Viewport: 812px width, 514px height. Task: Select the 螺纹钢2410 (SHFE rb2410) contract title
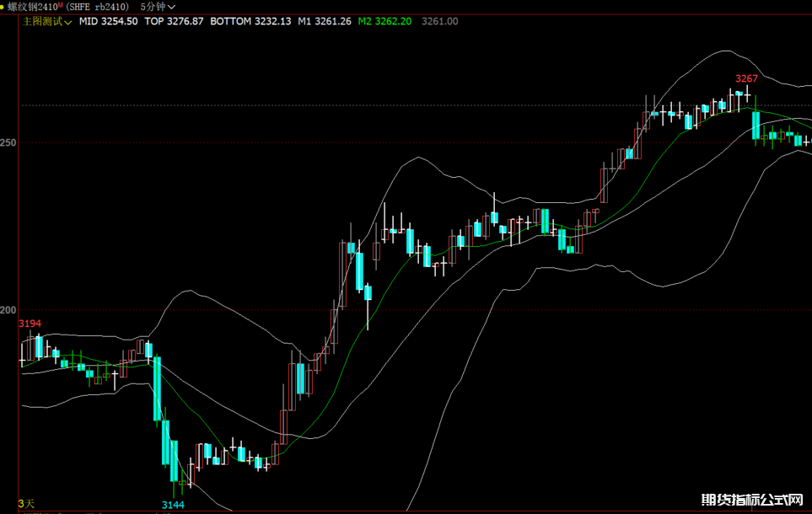coord(67,7)
